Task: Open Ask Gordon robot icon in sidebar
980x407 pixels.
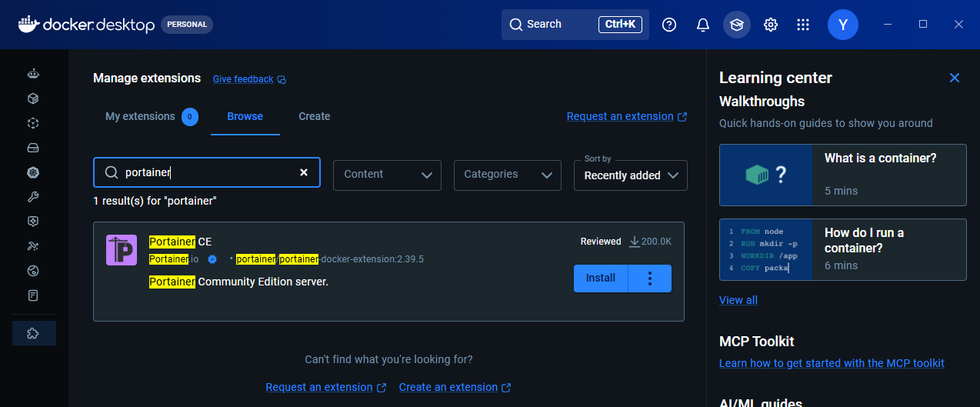Action: tap(33, 74)
